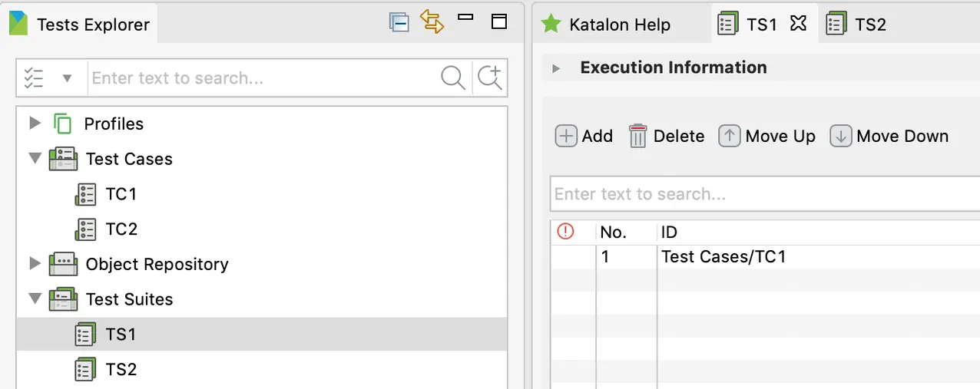The height and width of the screenshot is (389, 980).
Task: Click the Move Up arrow icon
Action: [x=729, y=137]
